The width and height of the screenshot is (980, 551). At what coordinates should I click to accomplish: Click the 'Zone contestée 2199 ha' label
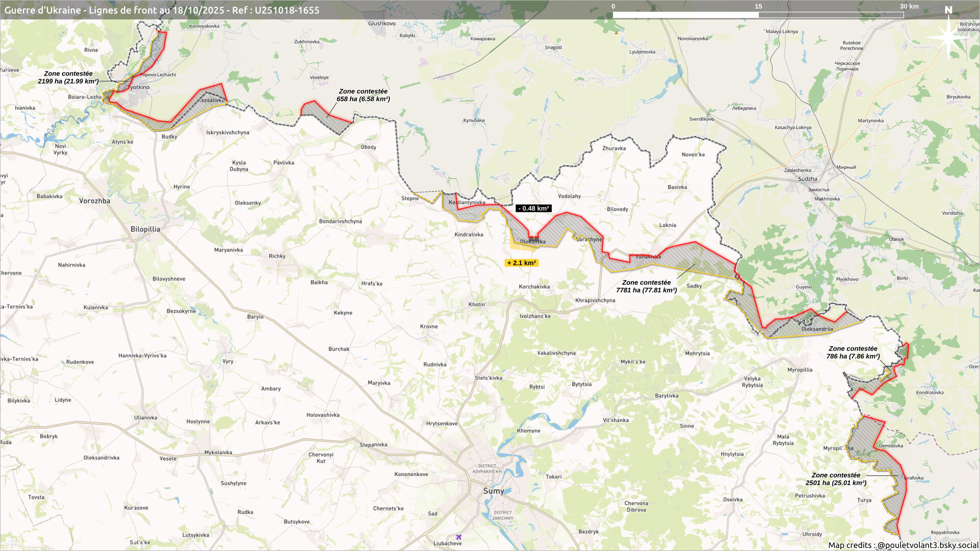(x=68, y=78)
